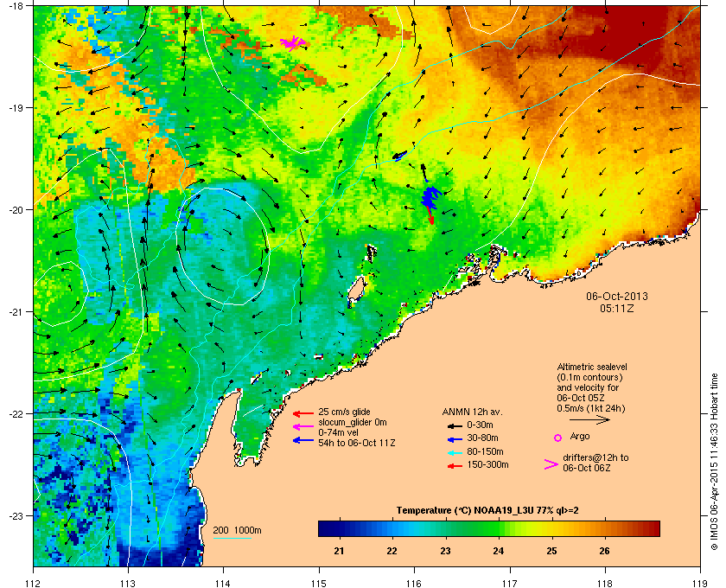Click the green 24°C region of the colorbar
The height and width of the screenshot is (588, 726).
[498, 528]
